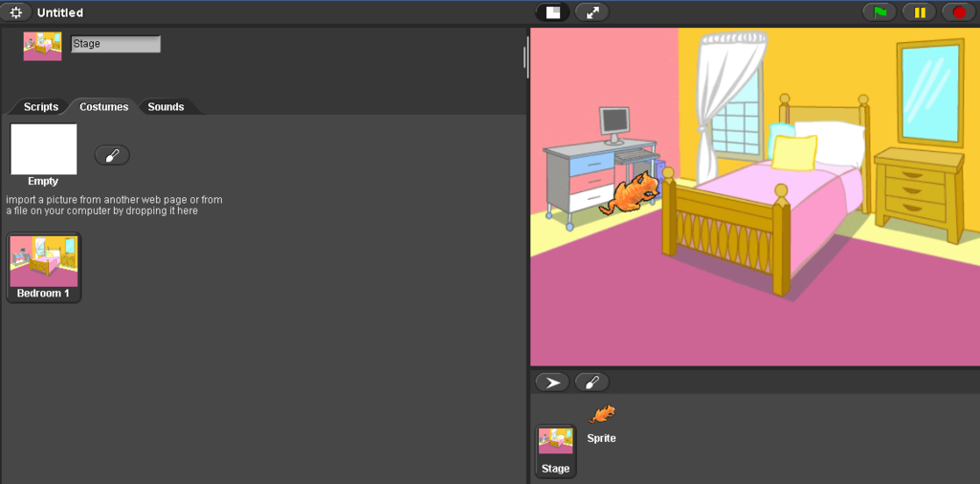Paint a new costume with brush button

(x=113, y=156)
